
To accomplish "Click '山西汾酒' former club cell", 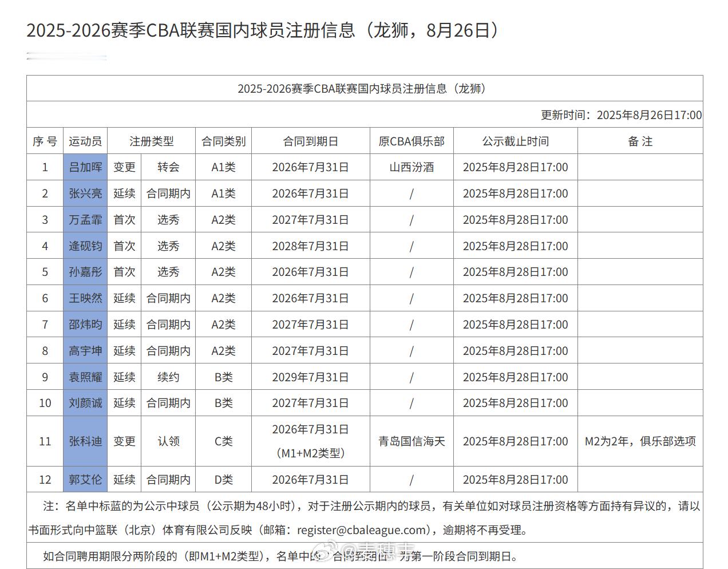I will coord(412,167).
